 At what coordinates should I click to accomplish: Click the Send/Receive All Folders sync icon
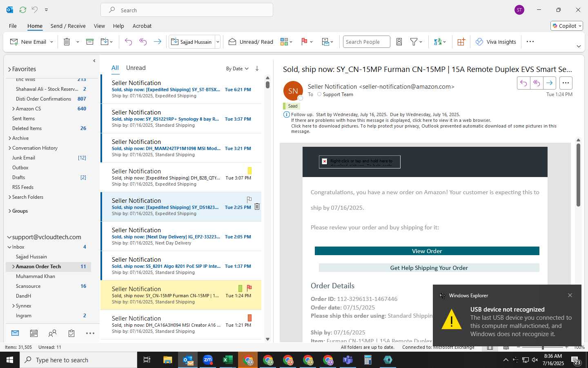pyautogui.click(x=23, y=9)
